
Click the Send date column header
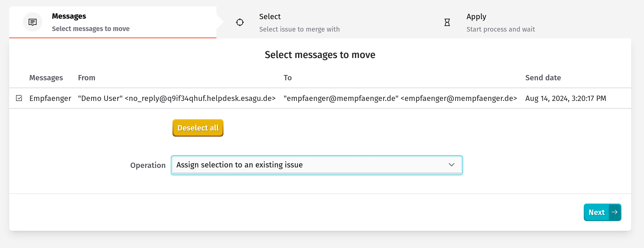[543, 78]
